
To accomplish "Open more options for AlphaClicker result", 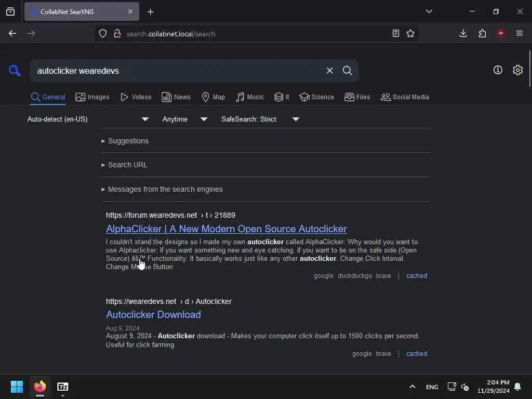I will point(398,276).
